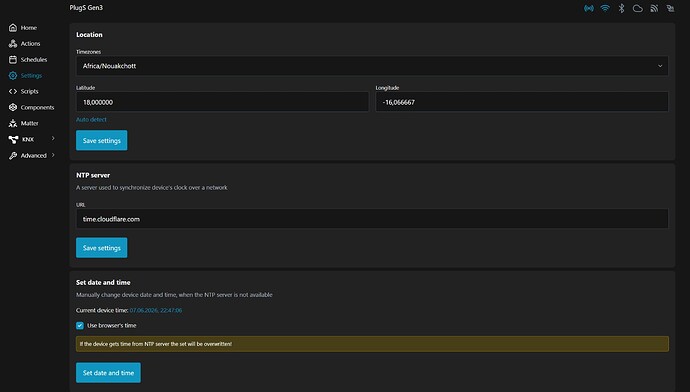Click Set date and time button

(x=108, y=373)
